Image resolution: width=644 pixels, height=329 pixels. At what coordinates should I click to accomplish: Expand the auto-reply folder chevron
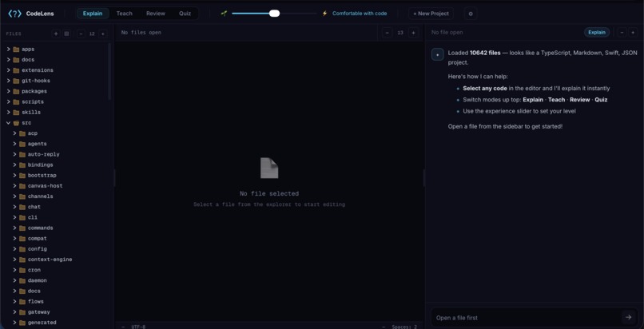pyautogui.click(x=14, y=154)
